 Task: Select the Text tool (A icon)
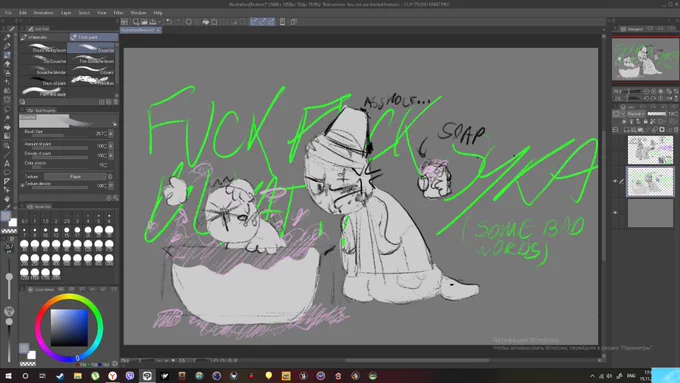7,164
